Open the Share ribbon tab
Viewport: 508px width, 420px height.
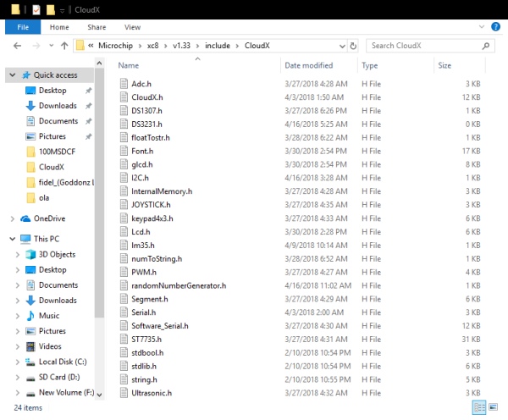pos(97,27)
